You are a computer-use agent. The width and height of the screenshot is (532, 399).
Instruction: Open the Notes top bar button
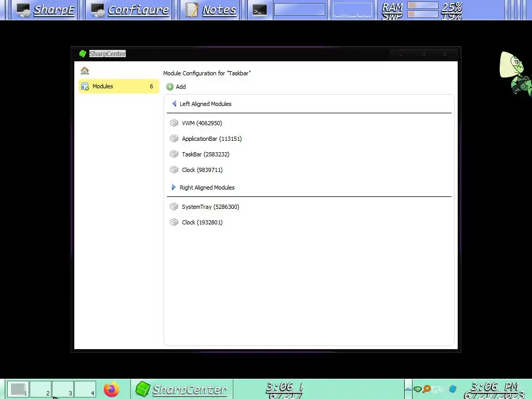(210, 10)
